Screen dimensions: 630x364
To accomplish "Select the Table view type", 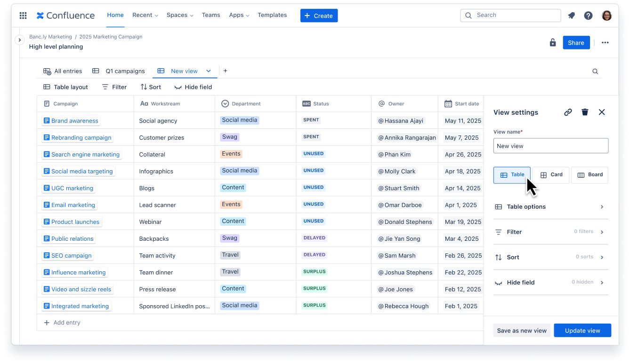I will coord(512,175).
